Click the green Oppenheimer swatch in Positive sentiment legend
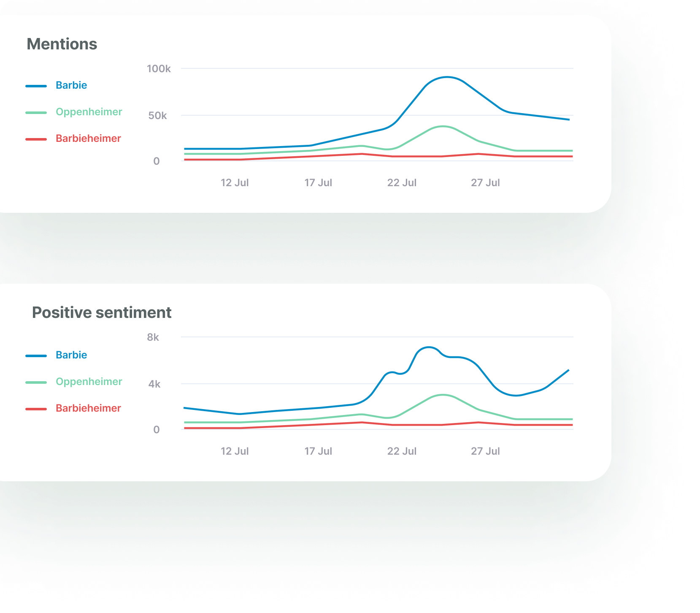Image resolution: width=700 pixels, height=613 pixels. point(36,382)
